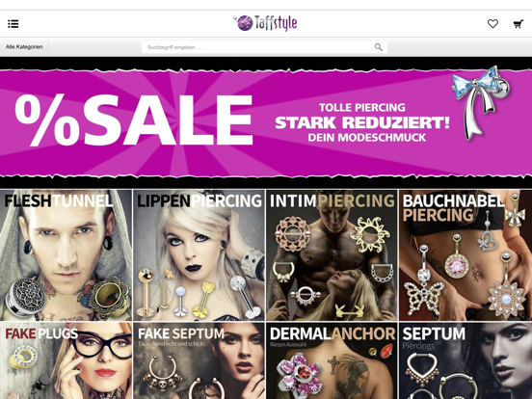The image size is (532, 399).
Task: Open the Septum Piercings category tile
Action: (x=465, y=361)
